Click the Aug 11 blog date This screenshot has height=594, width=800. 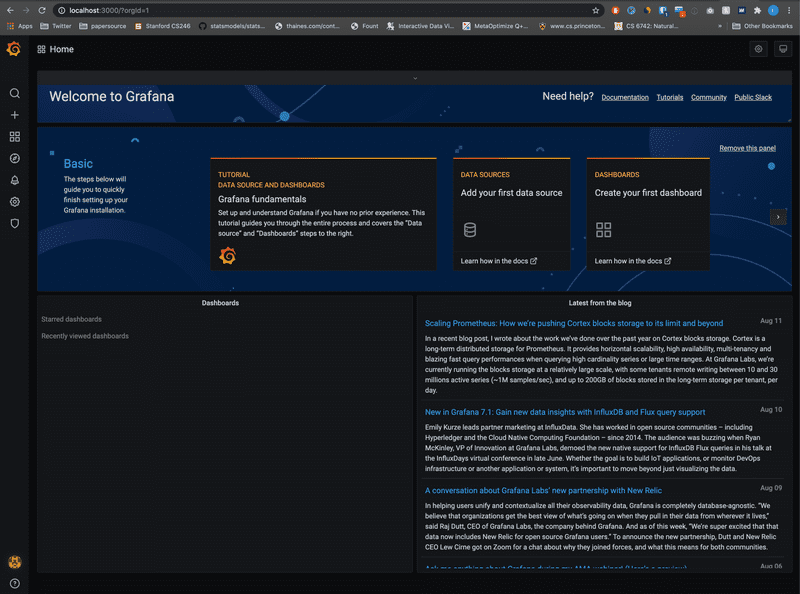click(x=770, y=321)
